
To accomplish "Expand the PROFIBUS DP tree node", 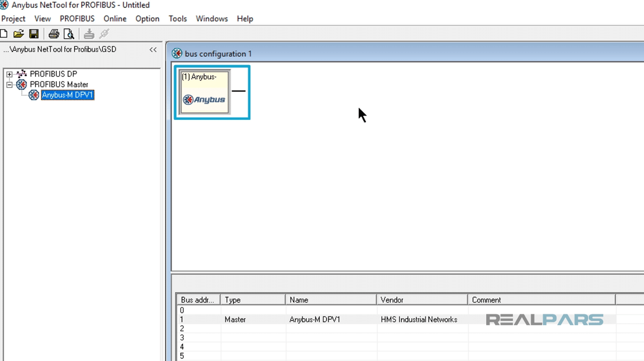I will (9, 74).
